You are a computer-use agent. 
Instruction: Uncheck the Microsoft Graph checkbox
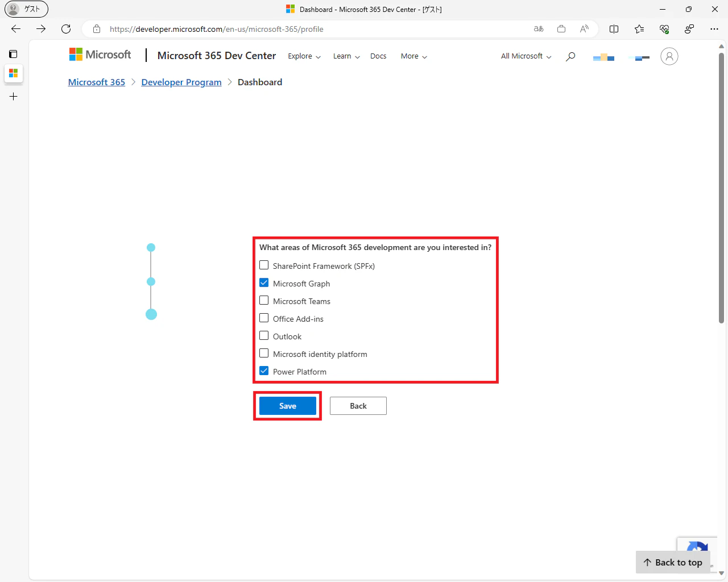[x=264, y=282]
